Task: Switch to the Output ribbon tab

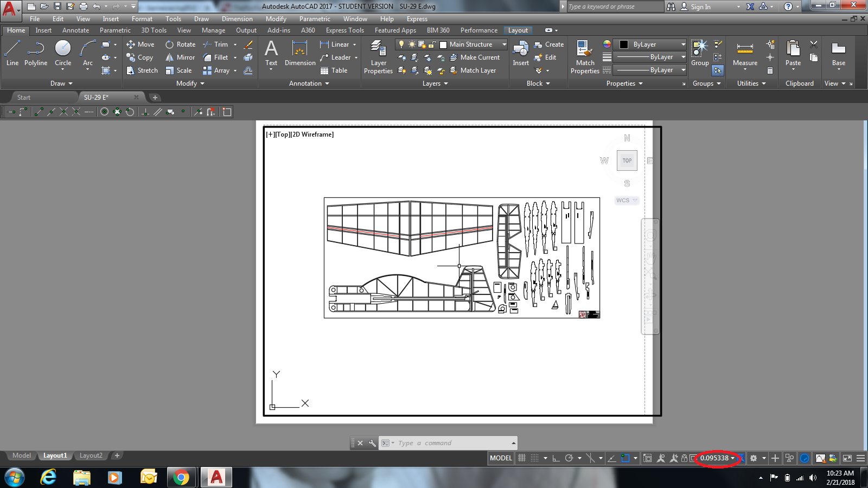Action: [246, 30]
